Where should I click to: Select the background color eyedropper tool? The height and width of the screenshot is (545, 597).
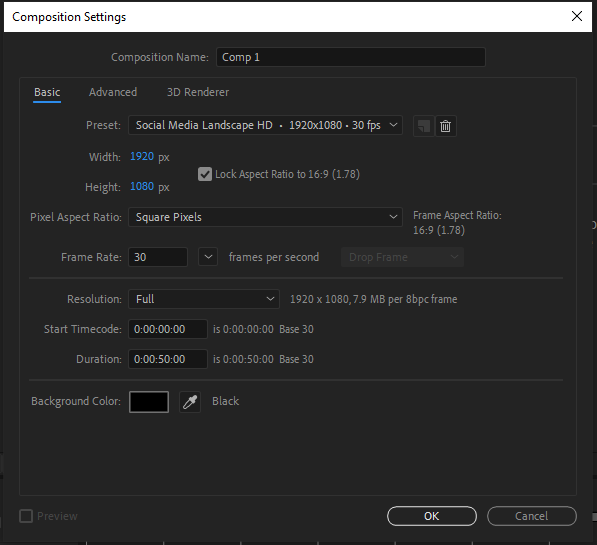190,402
